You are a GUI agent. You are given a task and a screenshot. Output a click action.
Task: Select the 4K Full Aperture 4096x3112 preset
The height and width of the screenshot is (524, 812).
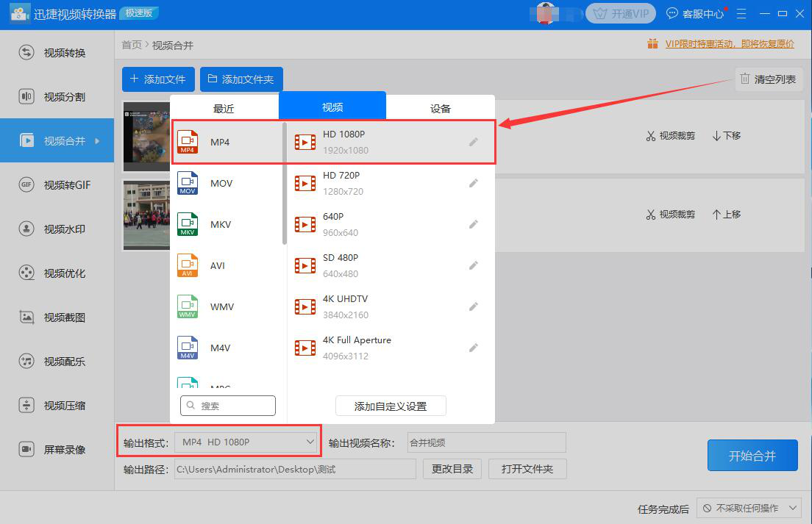point(391,348)
